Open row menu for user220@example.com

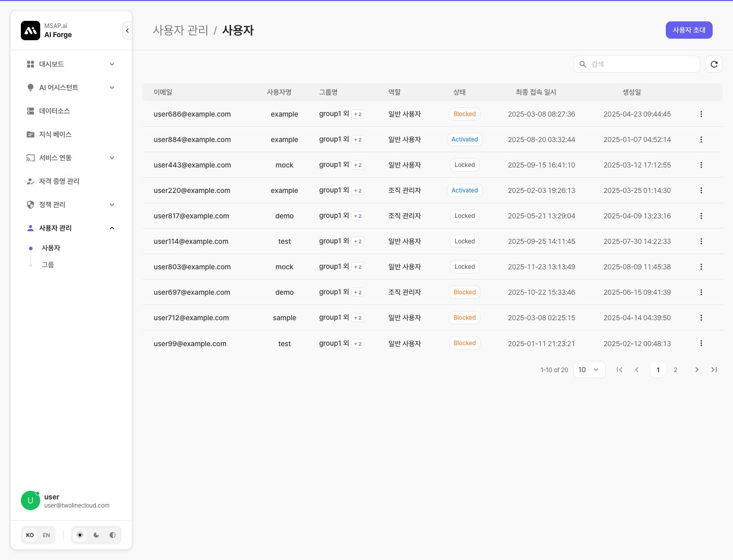(701, 190)
